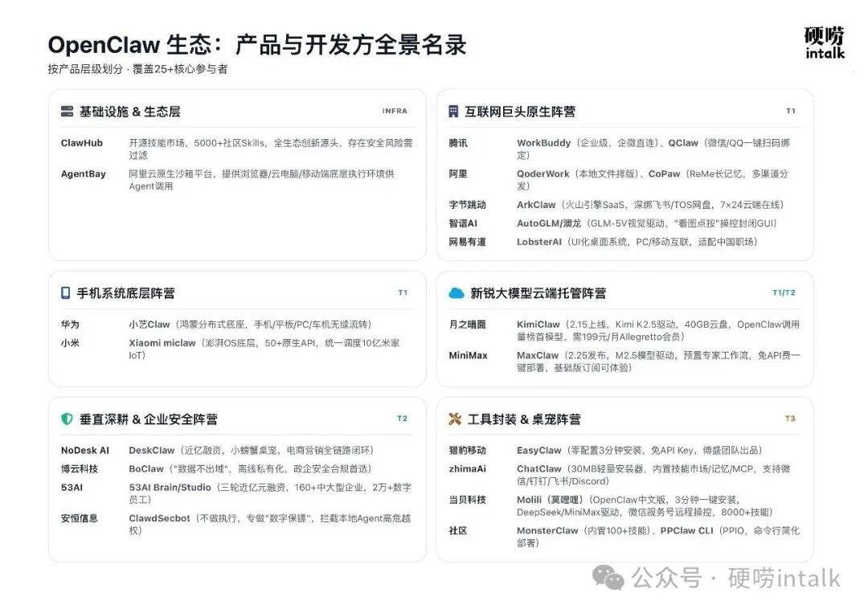Click the ClawdSecbot product name
Viewport: 868px width, 613px height.
(159, 518)
